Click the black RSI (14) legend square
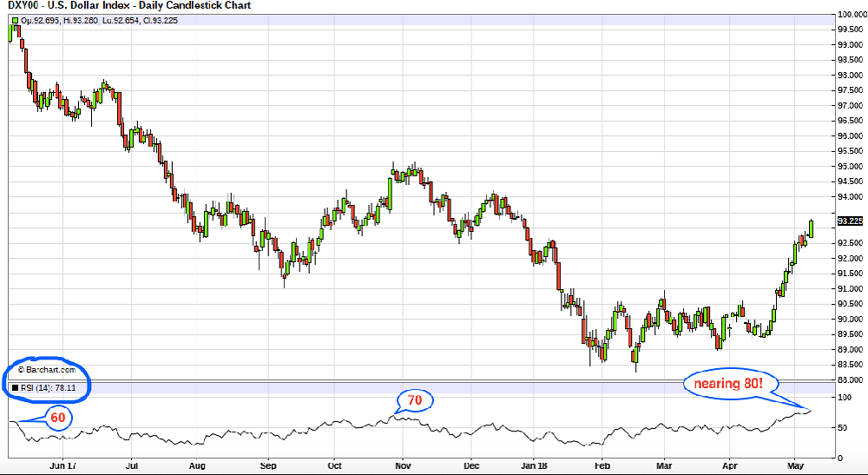The height and width of the screenshot is (475, 868). click(x=13, y=386)
